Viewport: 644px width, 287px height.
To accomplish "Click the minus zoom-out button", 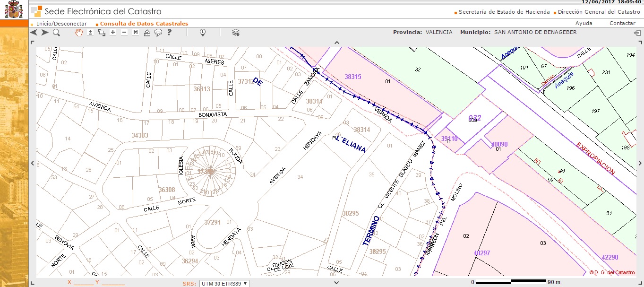I will pos(124,33).
